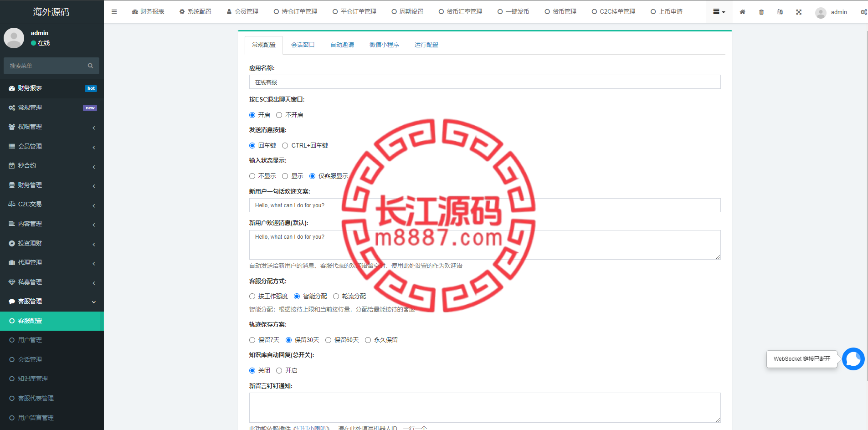Expand 财务管理 sidebar menu
The height and width of the screenshot is (430, 868).
(52, 185)
